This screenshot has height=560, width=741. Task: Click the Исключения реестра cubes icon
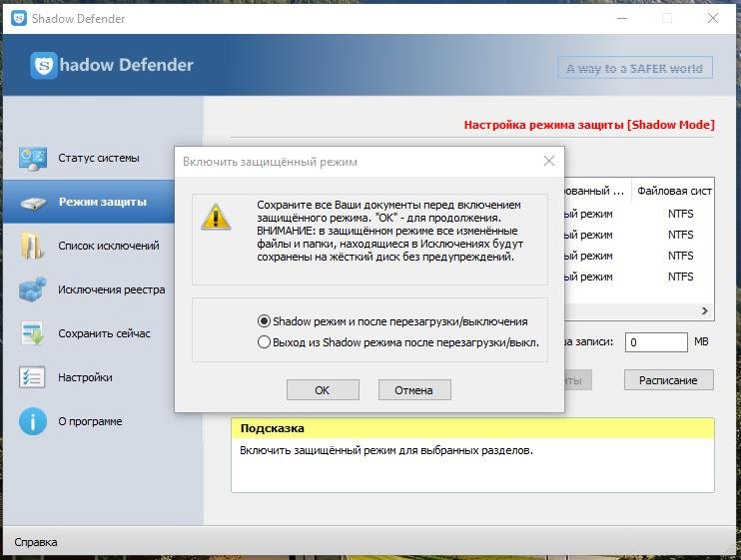pos(33,288)
